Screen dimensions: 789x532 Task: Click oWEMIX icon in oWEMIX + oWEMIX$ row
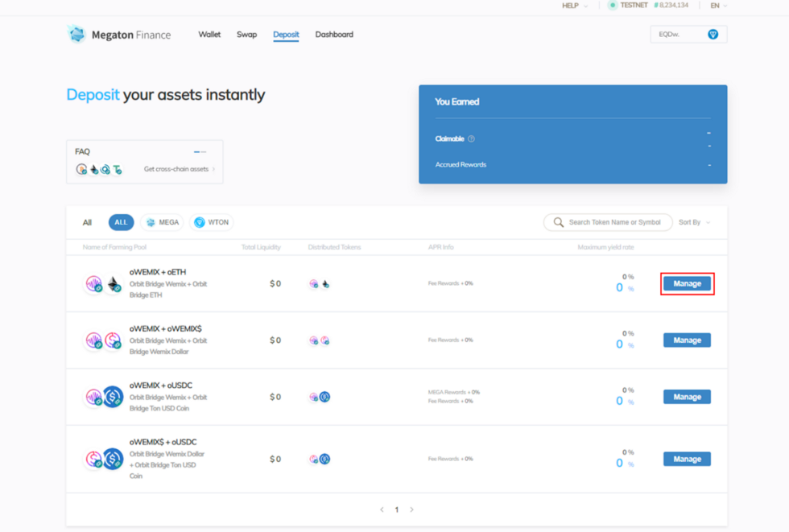tap(93, 340)
